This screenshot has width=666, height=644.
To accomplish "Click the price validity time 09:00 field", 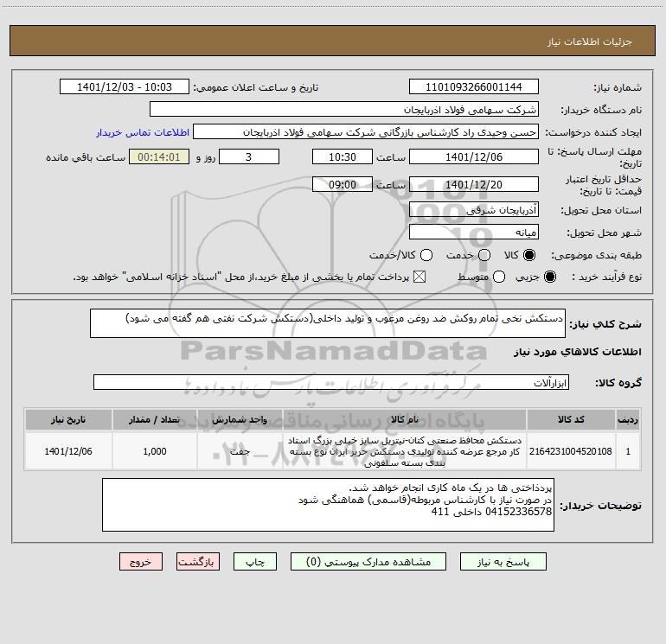I will pyautogui.click(x=343, y=184).
